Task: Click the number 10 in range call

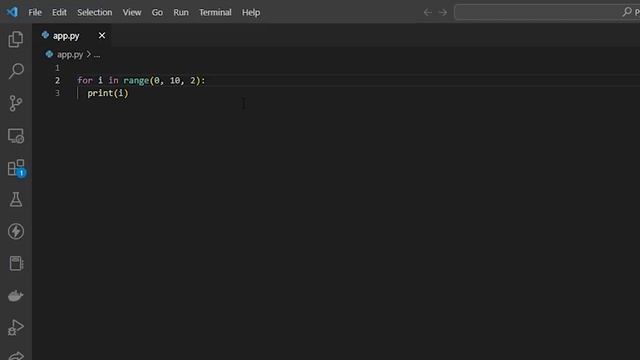Action: click(175, 80)
